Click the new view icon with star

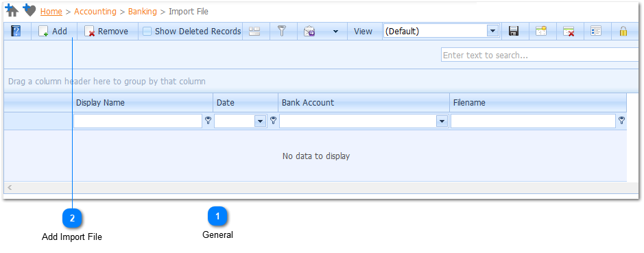(x=541, y=32)
